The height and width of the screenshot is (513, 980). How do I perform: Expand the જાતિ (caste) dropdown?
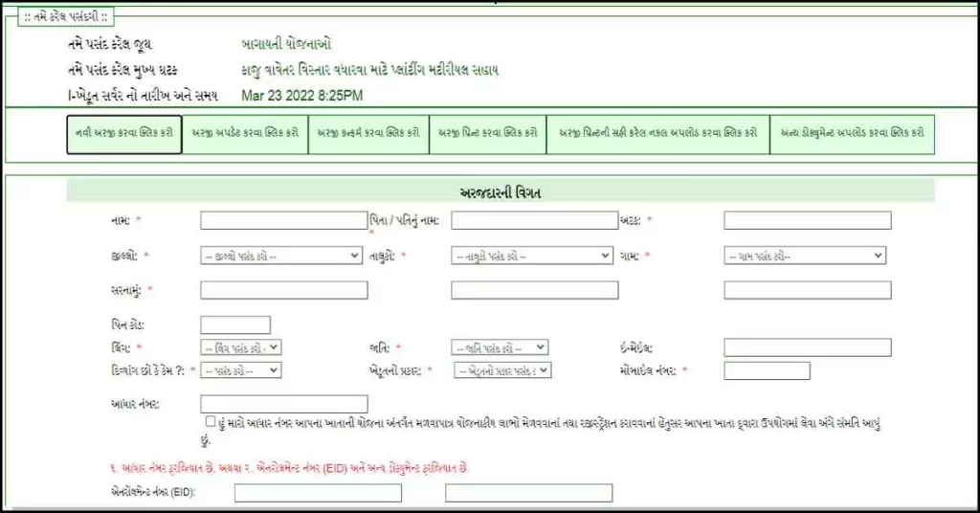(500, 347)
